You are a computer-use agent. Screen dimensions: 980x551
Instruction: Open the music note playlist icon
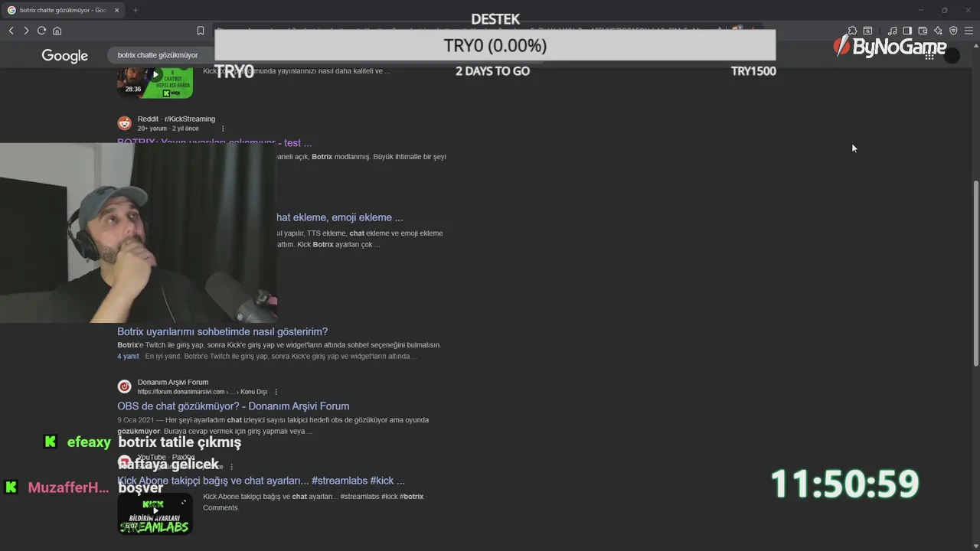892,31
